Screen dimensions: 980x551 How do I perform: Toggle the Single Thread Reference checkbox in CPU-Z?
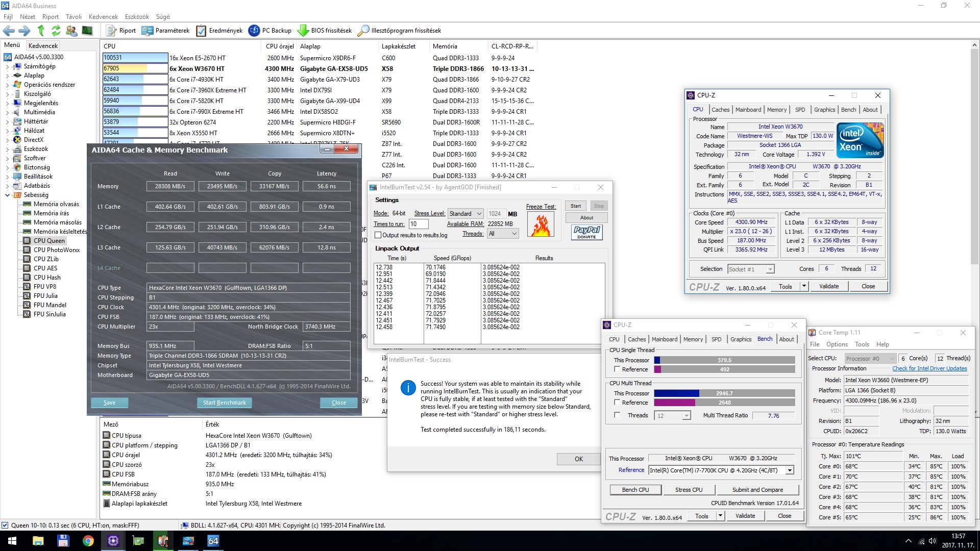tap(617, 369)
